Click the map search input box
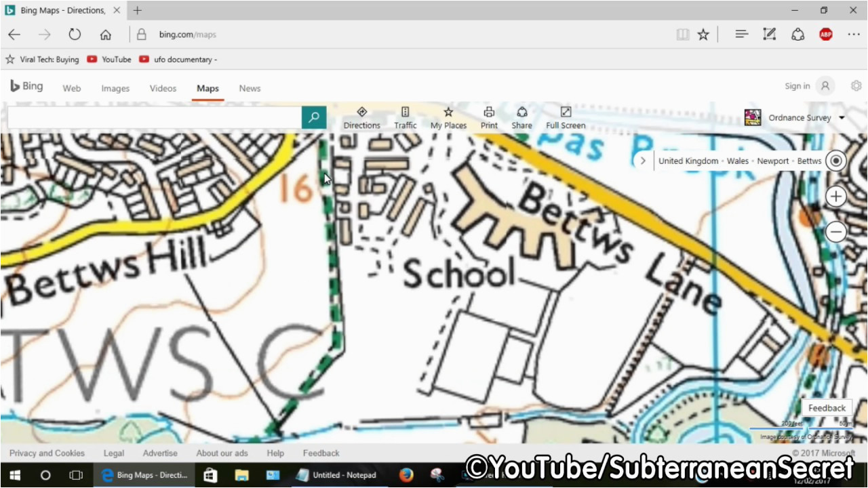This screenshot has width=868, height=488. click(x=155, y=117)
